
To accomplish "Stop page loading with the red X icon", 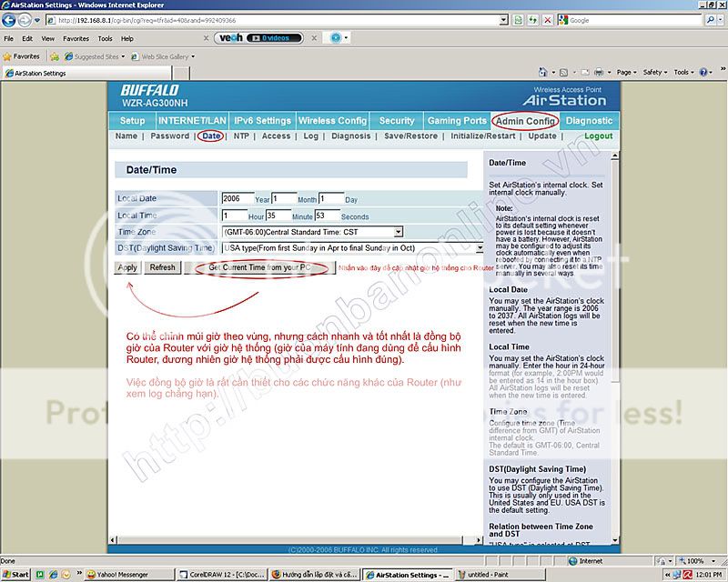I will click(548, 20).
